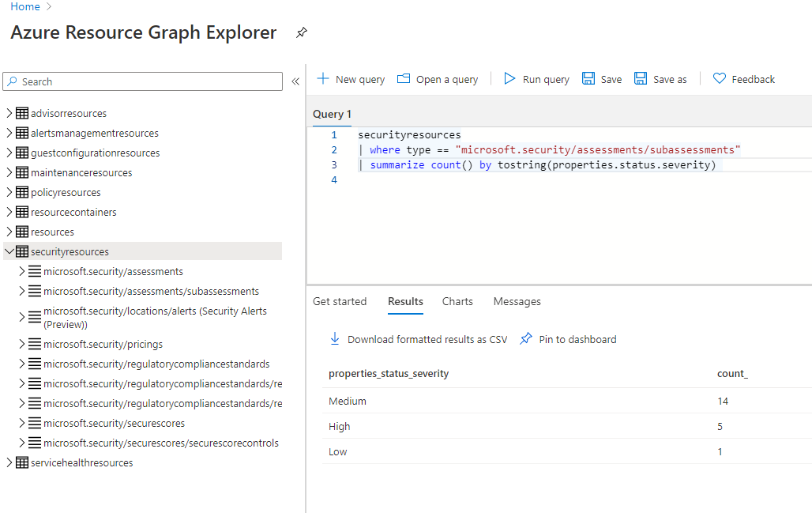Expand the microsoft.security/pricings node
This screenshot has height=513, width=812.
pos(22,344)
